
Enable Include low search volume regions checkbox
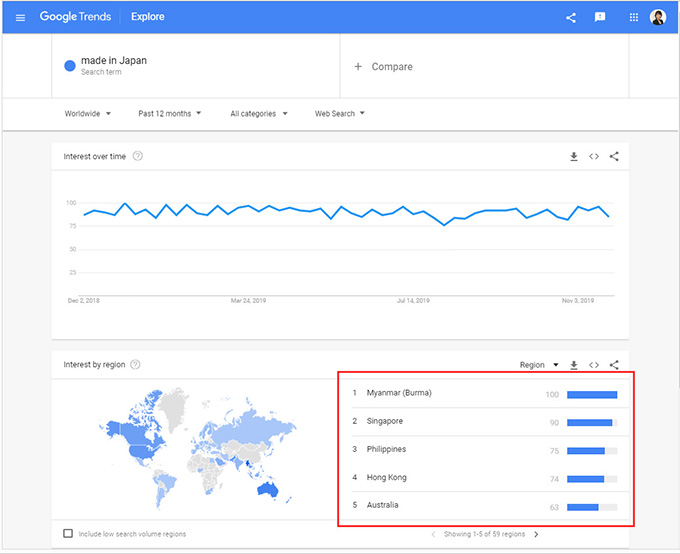coord(68,533)
